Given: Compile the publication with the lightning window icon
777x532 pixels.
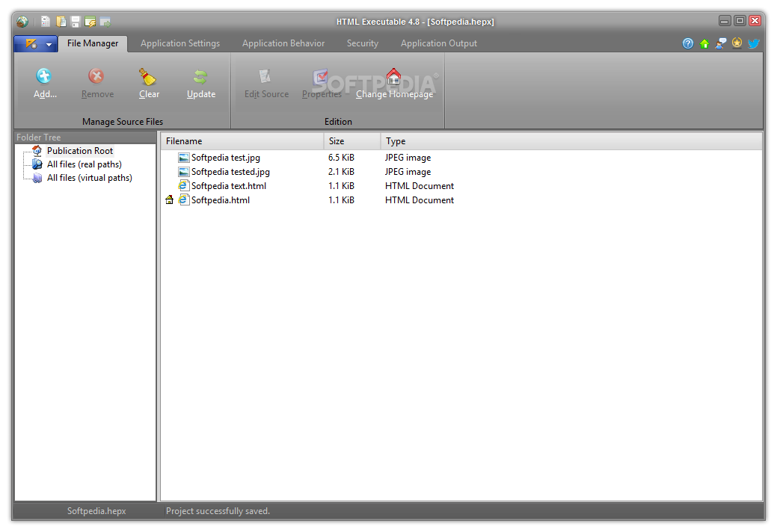Looking at the screenshot, I should pyautogui.click(x=90, y=21).
